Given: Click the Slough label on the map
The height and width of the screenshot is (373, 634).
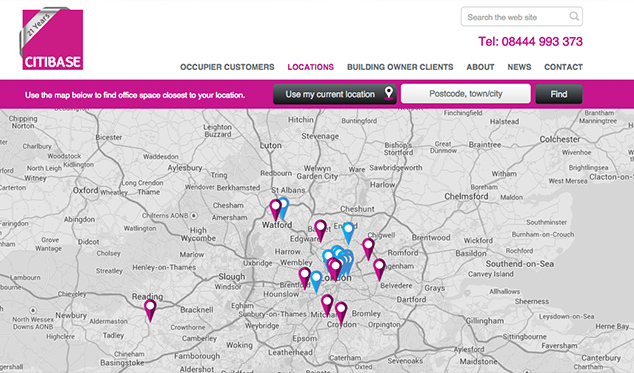Looking at the screenshot, I should tap(232, 277).
